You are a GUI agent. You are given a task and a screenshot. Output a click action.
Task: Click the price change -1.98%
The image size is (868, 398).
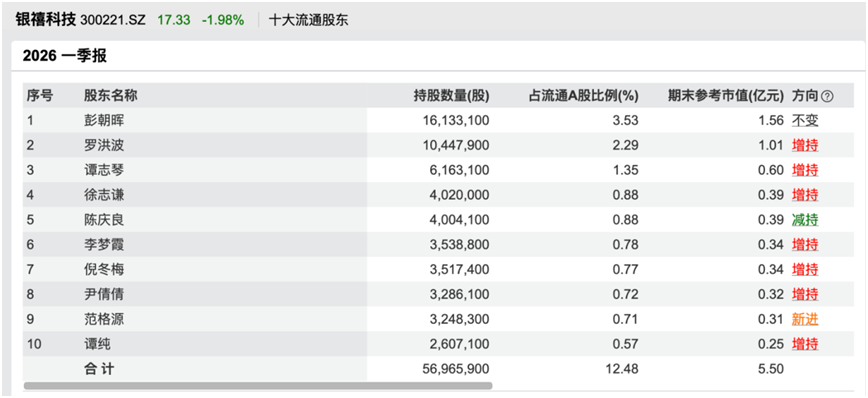point(223,20)
